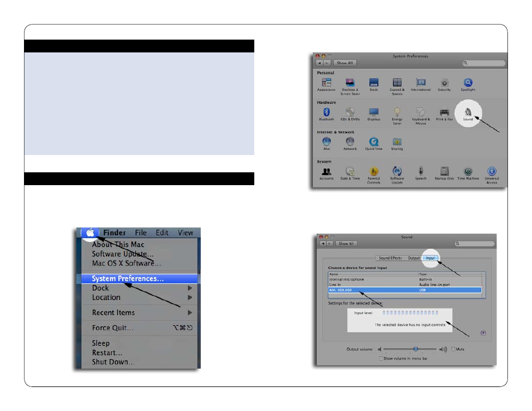Click search field in Sound window

(x=475, y=243)
